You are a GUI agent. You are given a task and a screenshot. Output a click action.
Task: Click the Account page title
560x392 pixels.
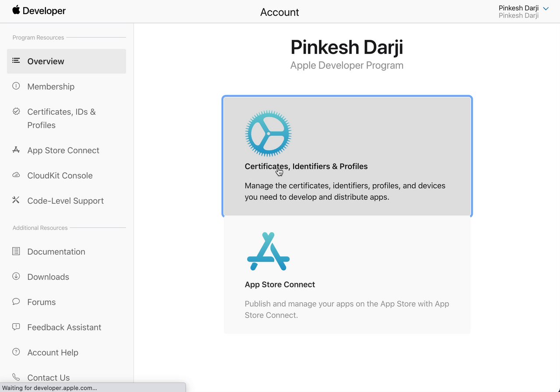[280, 12]
